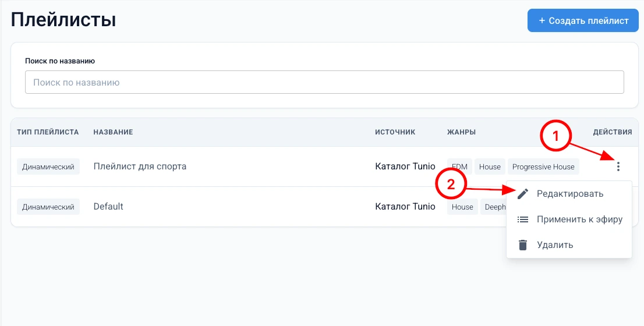Click Каталог Tunio in the Default row

[405, 207]
